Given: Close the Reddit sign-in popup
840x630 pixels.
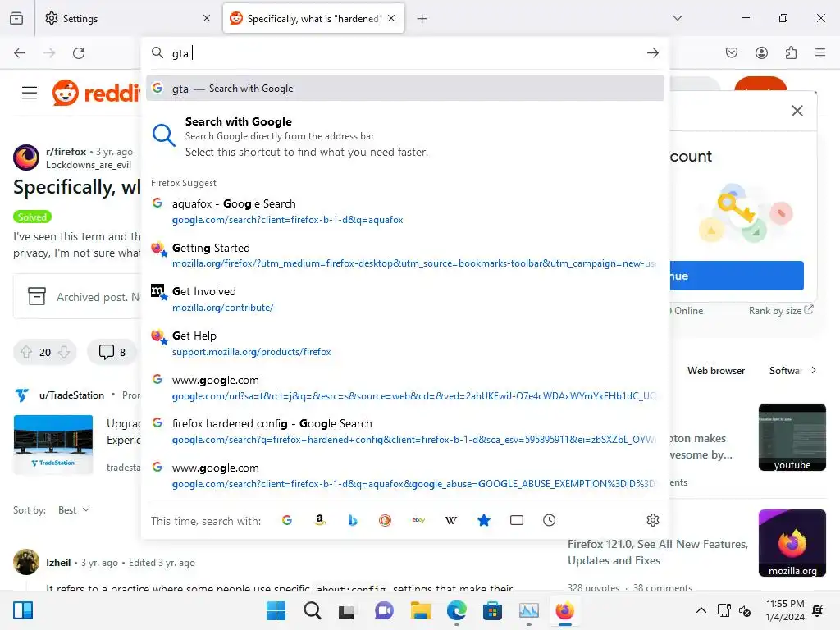Looking at the screenshot, I should tap(797, 111).
